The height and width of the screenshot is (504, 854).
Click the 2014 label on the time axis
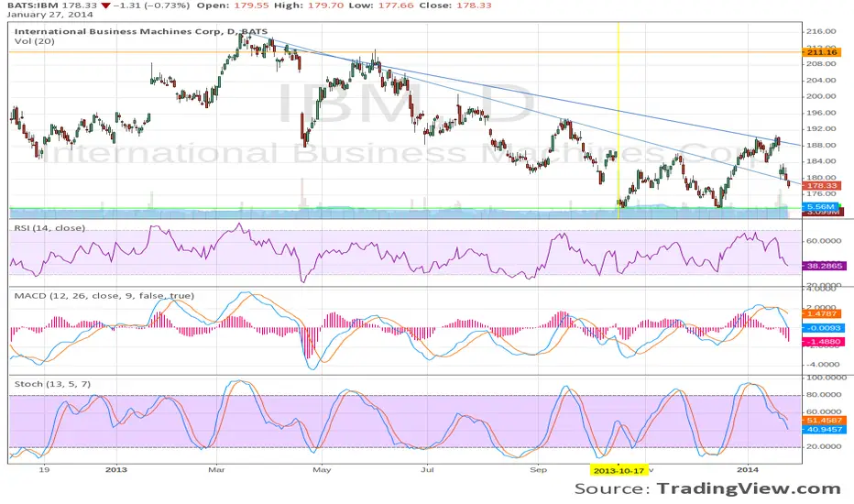click(x=749, y=468)
